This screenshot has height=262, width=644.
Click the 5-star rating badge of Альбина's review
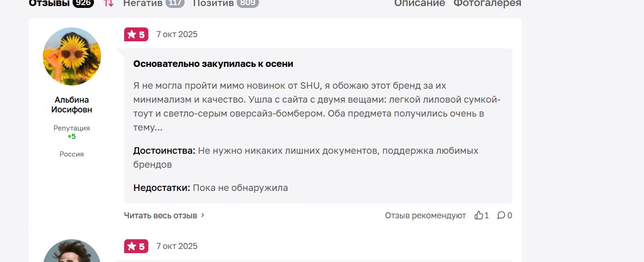[x=136, y=34]
